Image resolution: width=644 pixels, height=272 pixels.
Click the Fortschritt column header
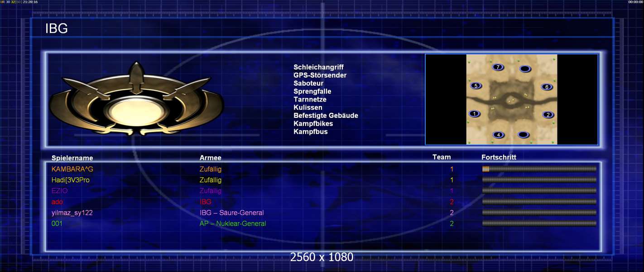tap(499, 157)
